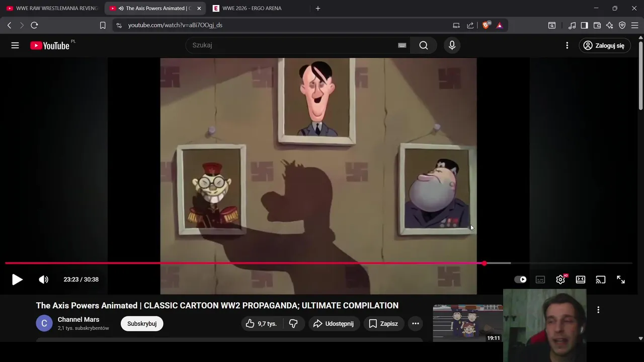Enter fullscreen mode
The width and height of the screenshot is (644, 362).
(621, 280)
